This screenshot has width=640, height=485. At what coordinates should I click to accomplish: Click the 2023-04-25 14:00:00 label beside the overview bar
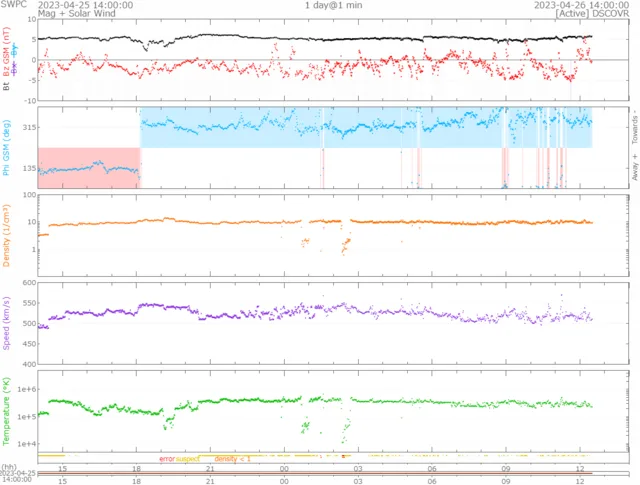(x=18, y=476)
